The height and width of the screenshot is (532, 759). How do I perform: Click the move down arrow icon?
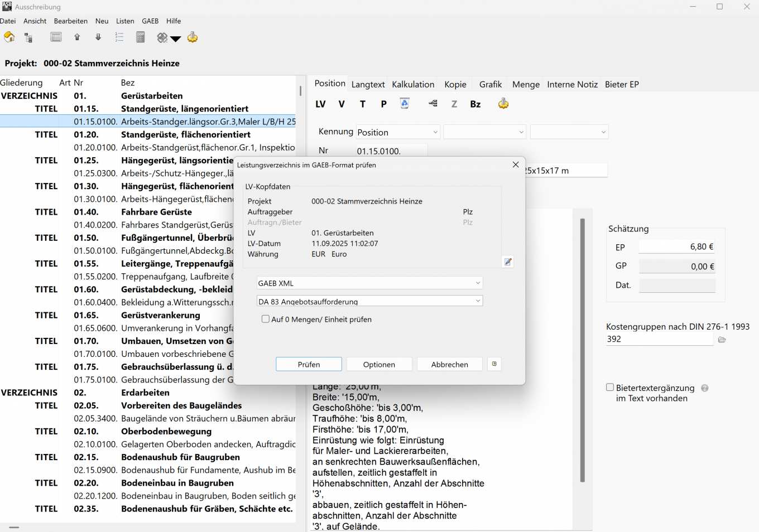[x=98, y=37]
